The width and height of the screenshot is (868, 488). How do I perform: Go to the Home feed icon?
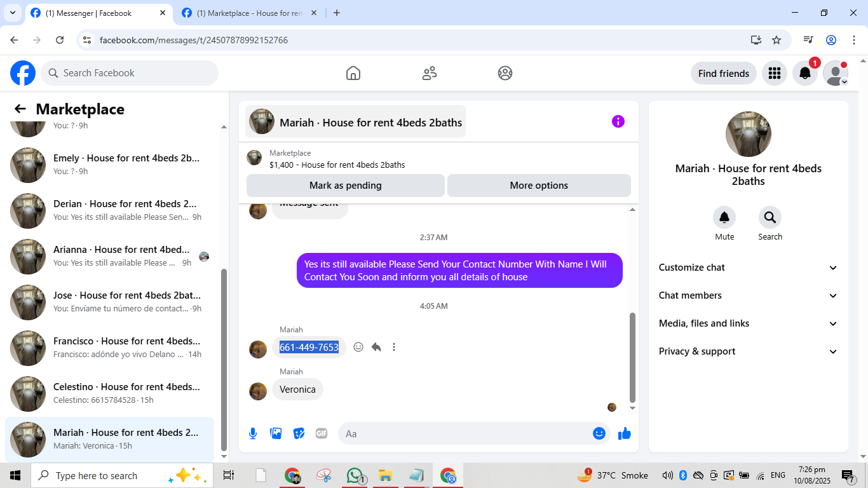[x=353, y=73]
